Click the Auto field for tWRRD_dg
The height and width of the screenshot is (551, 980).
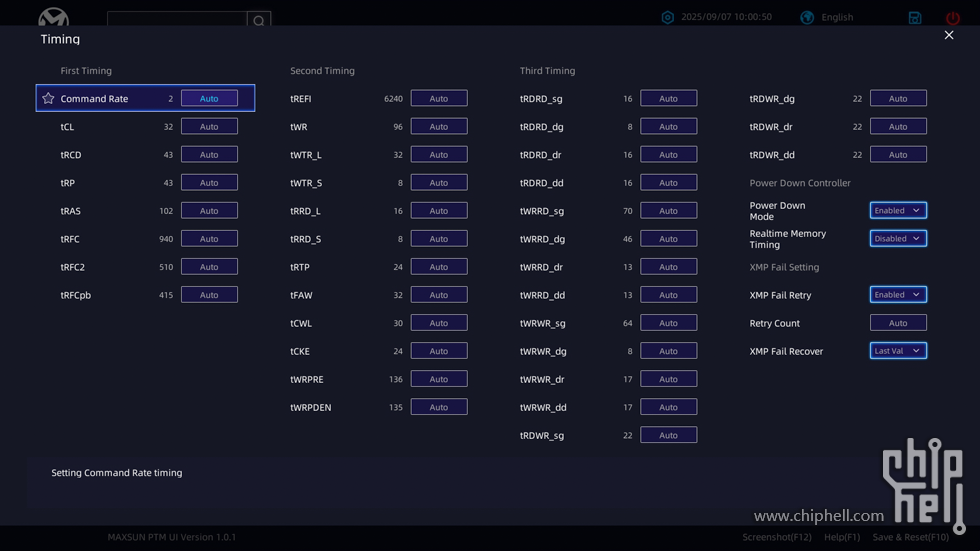click(669, 239)
